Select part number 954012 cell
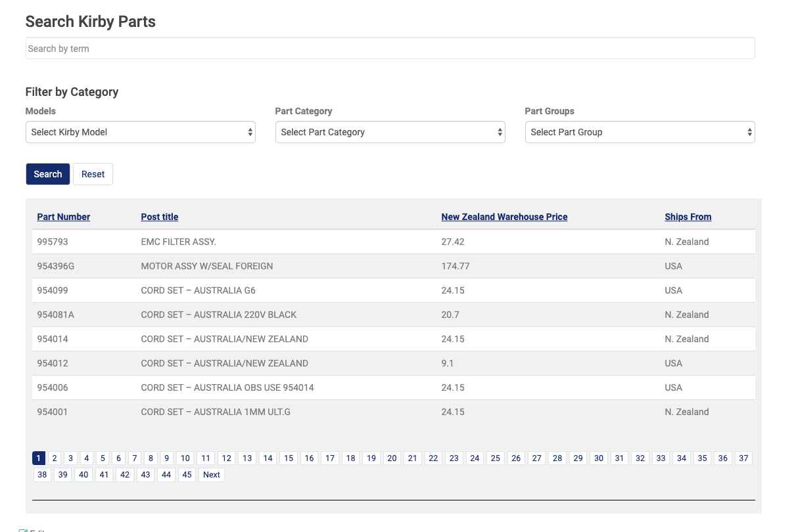 (53, 363)
